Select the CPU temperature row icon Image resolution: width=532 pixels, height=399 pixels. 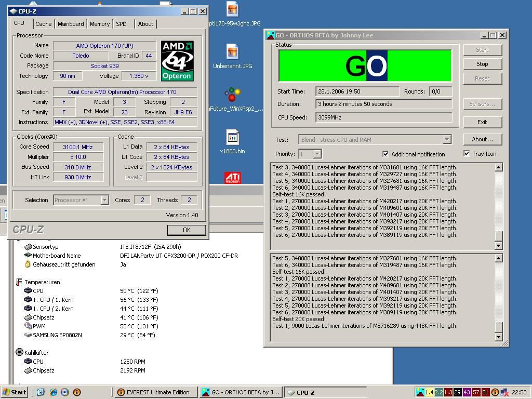[x=28, y=291]
